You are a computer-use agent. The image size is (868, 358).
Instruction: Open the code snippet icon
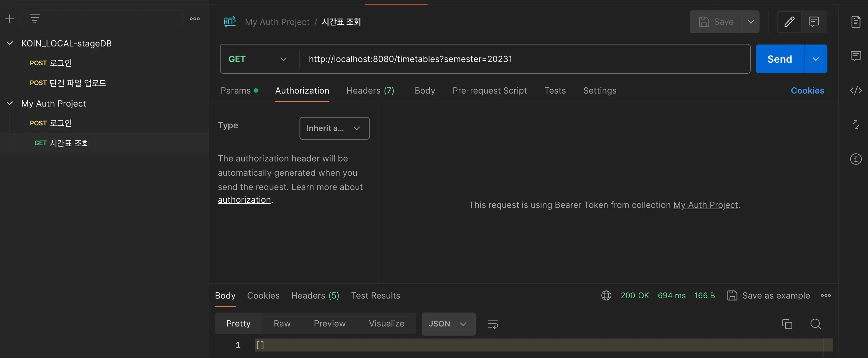(856, 90)
